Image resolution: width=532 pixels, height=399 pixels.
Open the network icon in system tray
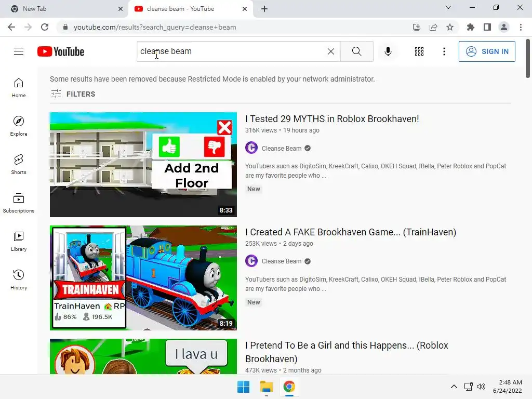(x=469, y=387)
